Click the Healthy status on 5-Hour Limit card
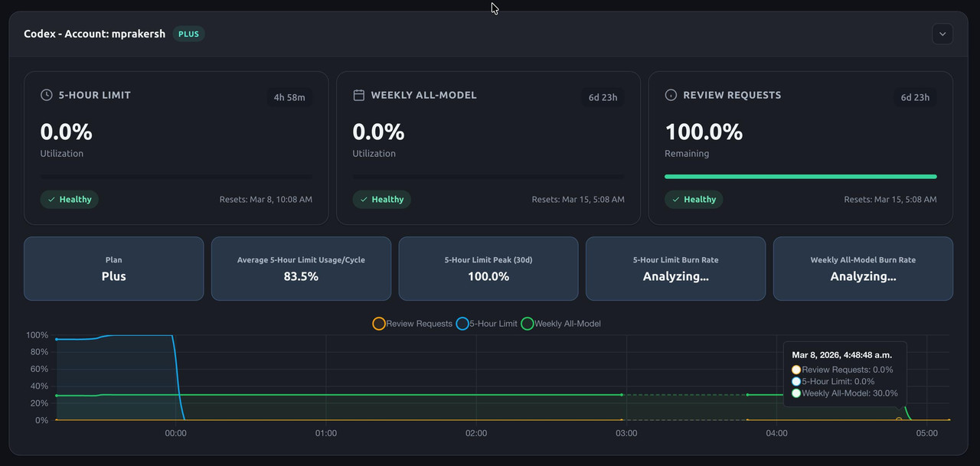Screen dimensions: 980x466 [70, 199]
